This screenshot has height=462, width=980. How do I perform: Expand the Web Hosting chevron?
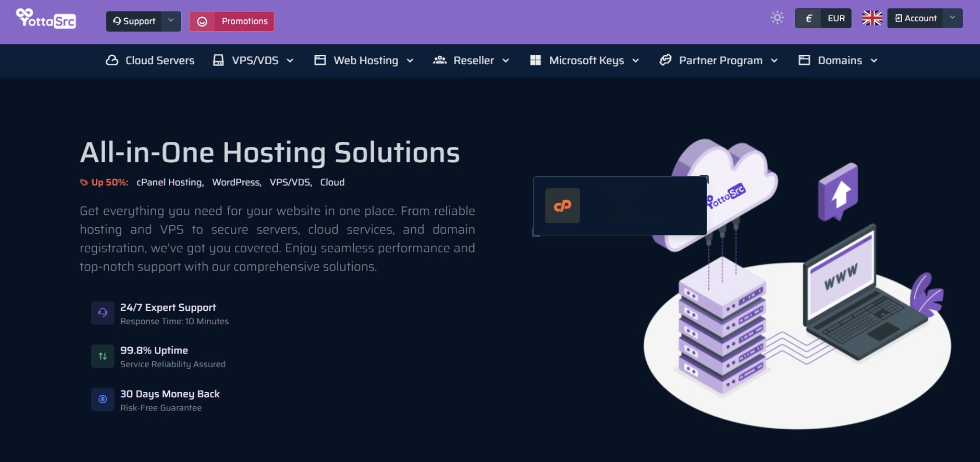pos(410,61)
